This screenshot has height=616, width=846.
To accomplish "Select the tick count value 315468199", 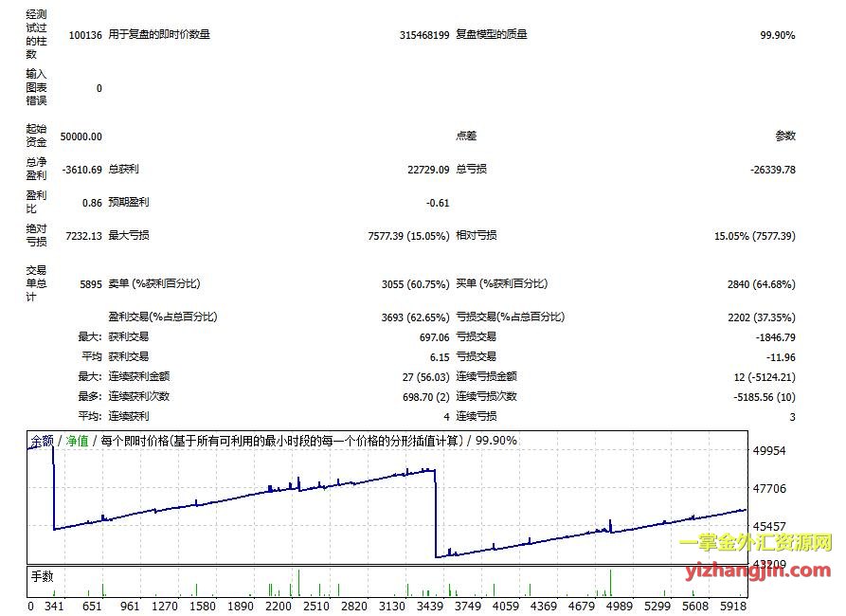I will click(423, 35).
